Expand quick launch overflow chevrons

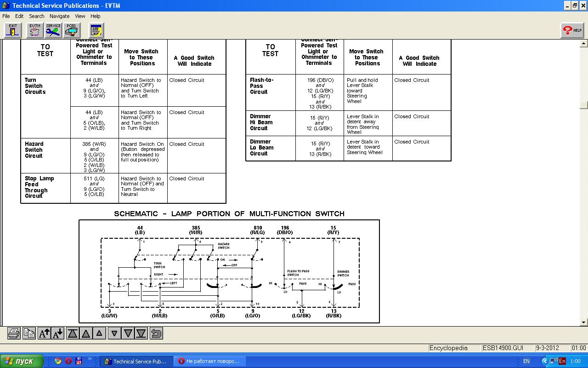90,360
